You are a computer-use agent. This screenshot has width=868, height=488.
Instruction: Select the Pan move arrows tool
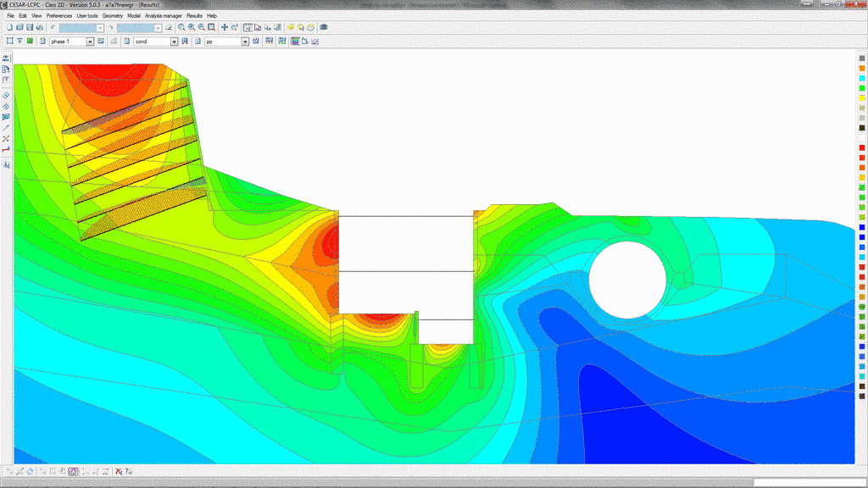225,28
